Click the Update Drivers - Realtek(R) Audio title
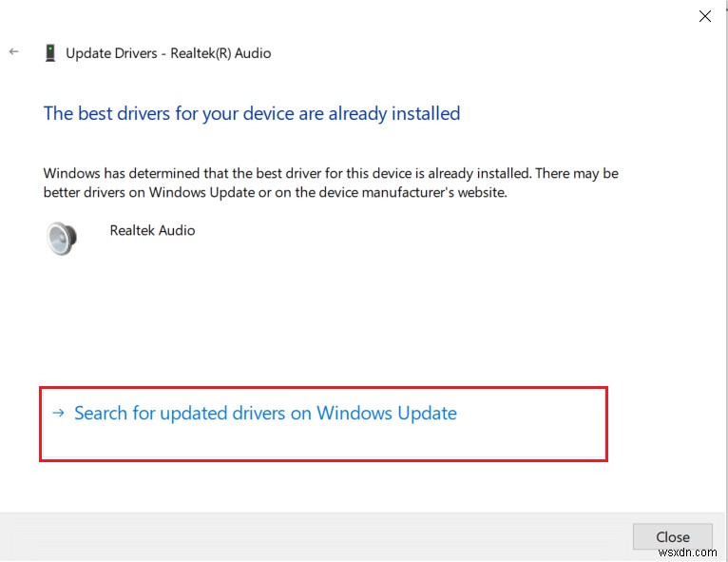This screenshot has height=562, width=728. (168, 53)
